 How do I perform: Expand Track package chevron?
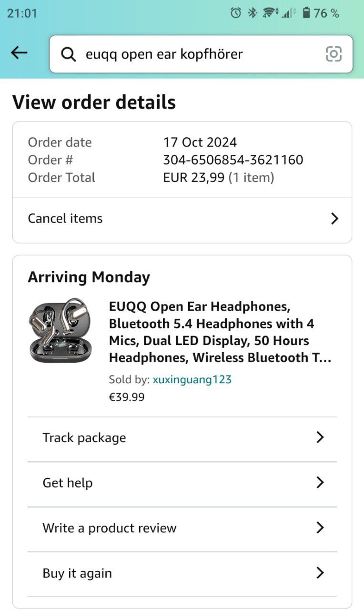(320, 437)
